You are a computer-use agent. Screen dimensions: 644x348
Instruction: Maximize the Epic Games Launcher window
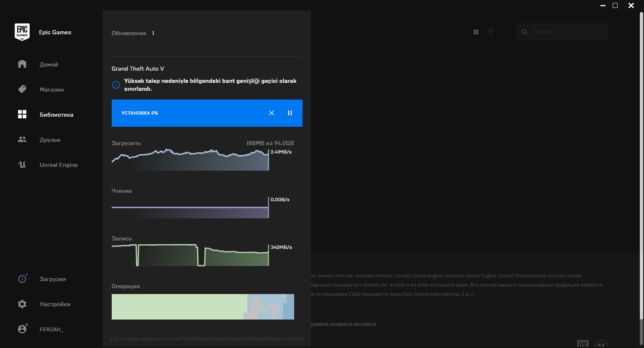point(615,6)
